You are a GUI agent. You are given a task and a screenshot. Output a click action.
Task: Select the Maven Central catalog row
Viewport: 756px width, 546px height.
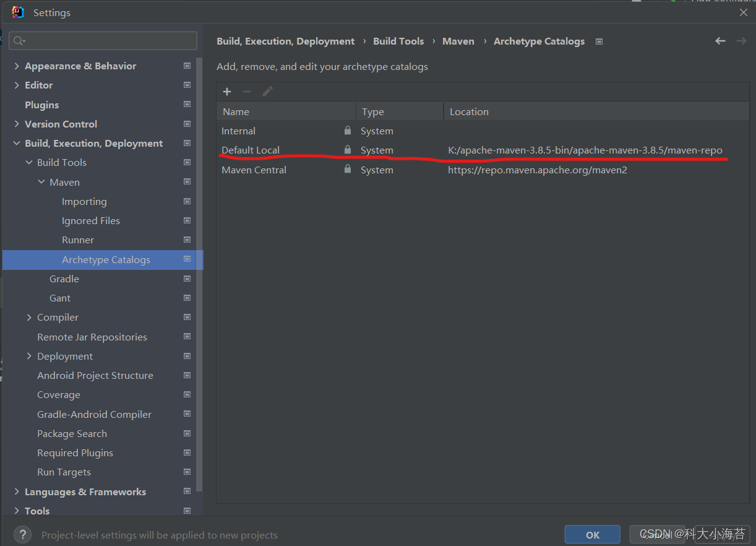483,169
